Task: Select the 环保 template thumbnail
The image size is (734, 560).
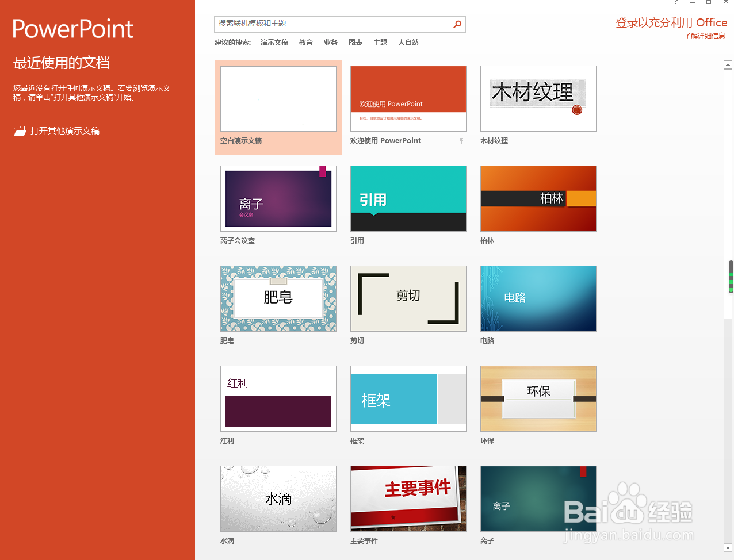Action: coord(538,399)
